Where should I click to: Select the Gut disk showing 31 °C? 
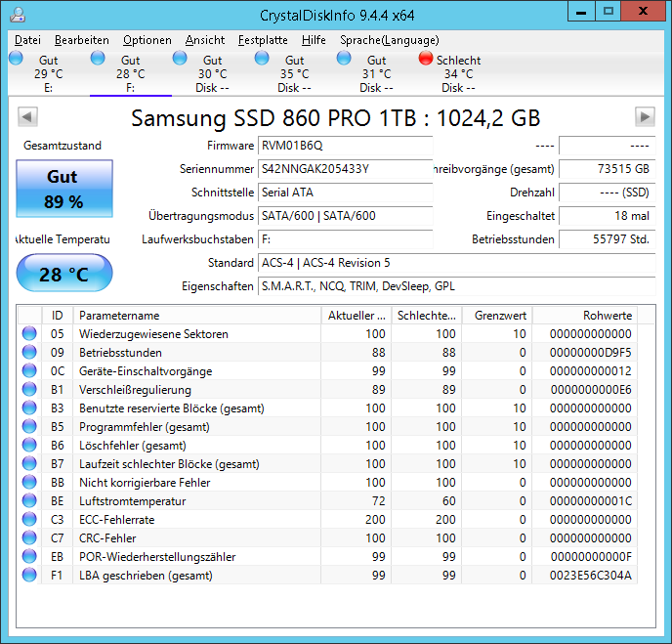[x=376, y=73]
